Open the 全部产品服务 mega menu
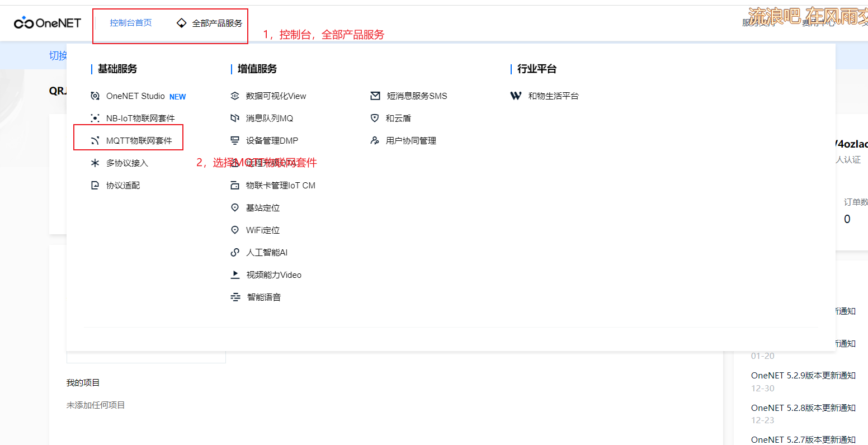Viewport: 868px width, 445px height. pyautogui.click(x=216, y=23)
